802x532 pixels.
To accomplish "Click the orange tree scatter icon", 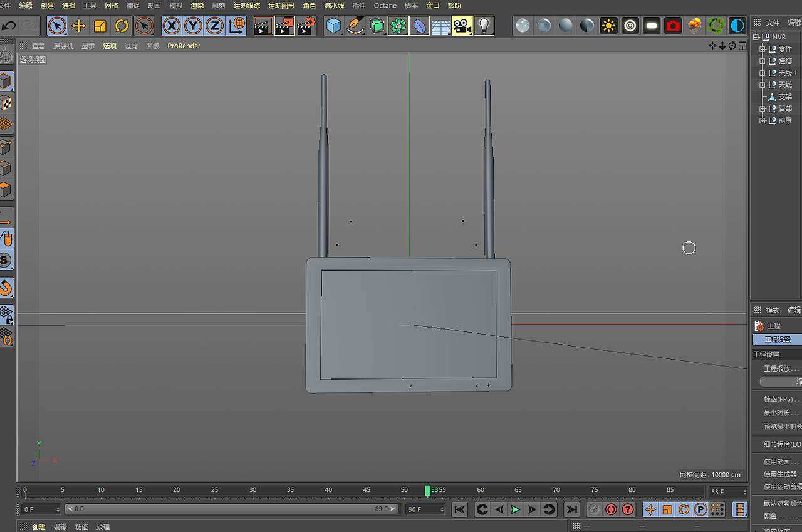I will point(695,26).
